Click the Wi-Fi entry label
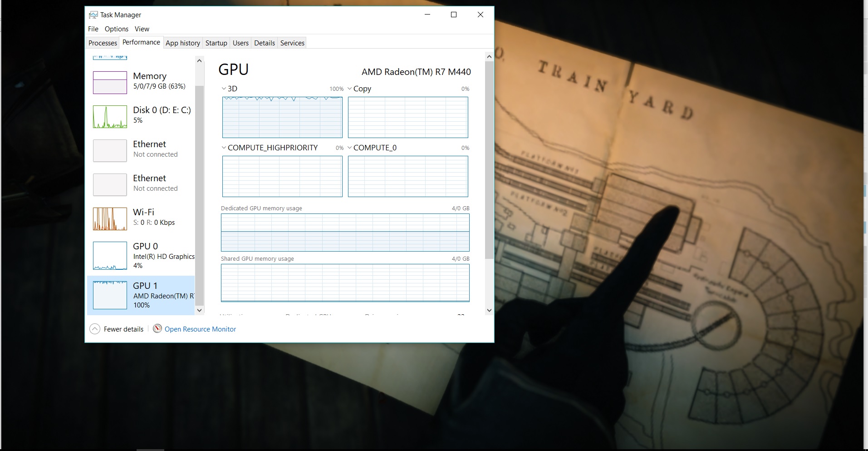868x451 pixels. [x=143, y=212]
